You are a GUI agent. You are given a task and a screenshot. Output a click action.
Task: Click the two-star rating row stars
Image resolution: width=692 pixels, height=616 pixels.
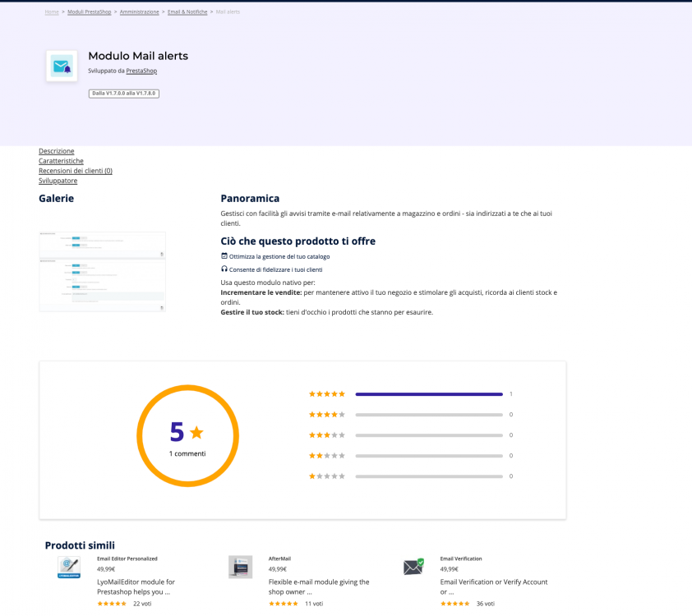pos(326,456)
